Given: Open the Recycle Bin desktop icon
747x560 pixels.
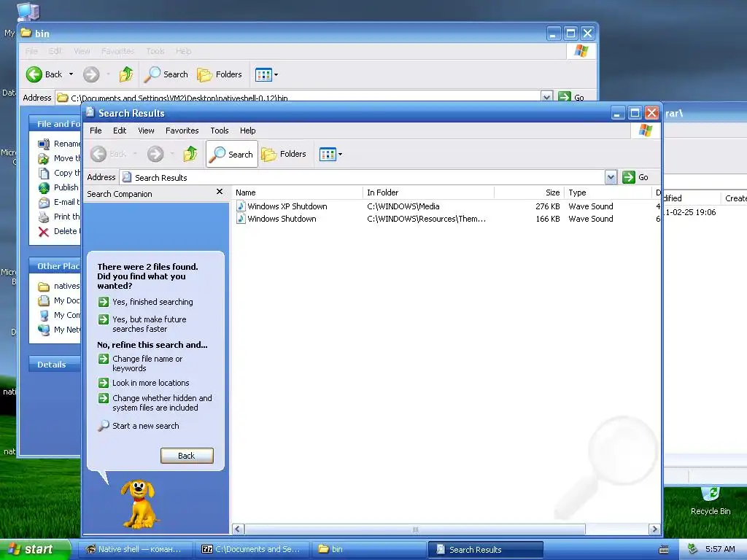Looking at the screenshot, I should pos(711,501).
